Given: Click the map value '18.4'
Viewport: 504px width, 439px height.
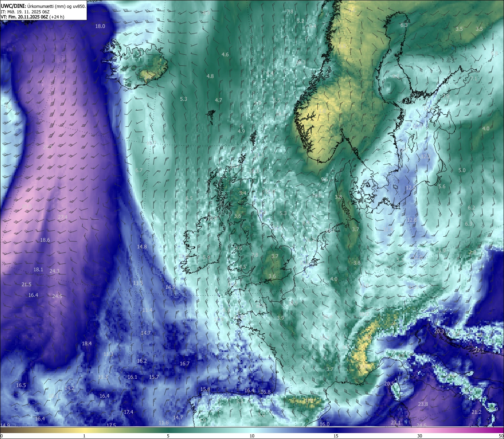Looking at the screenshot, I should click(x=87, y=344).
